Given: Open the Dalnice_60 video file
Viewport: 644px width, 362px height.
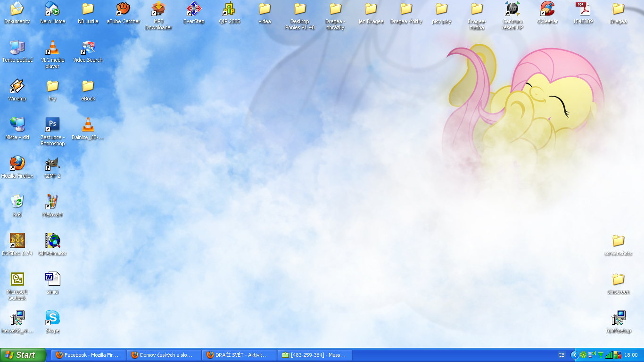Looking at the screenshot, I should point(88,129).
